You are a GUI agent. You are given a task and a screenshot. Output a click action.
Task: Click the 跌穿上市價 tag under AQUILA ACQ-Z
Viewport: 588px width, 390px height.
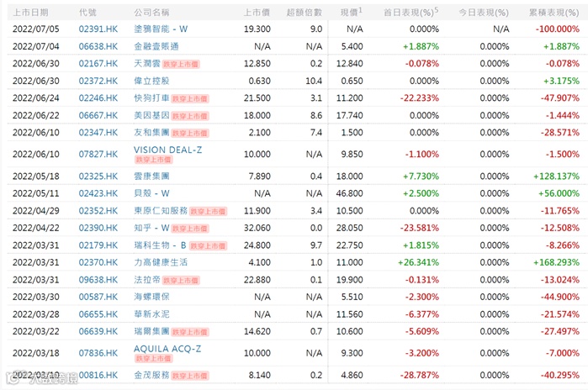tap(153, 359)
